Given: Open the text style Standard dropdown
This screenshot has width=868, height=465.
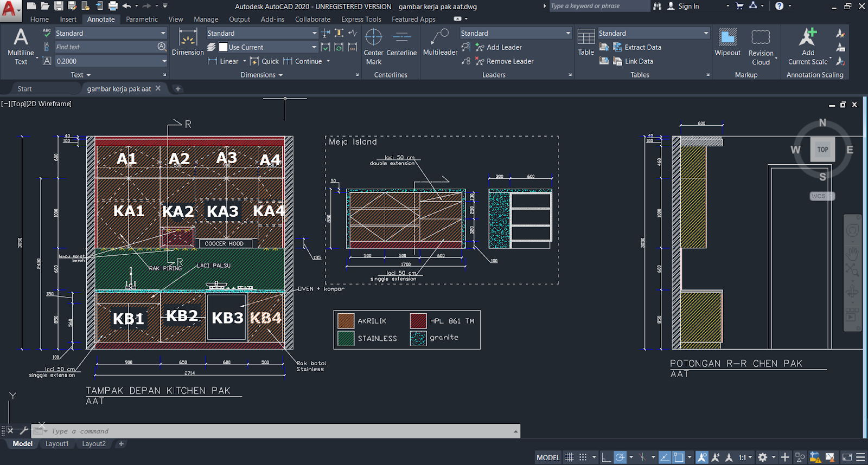Looking at the screenshot, I should (111, 33).
